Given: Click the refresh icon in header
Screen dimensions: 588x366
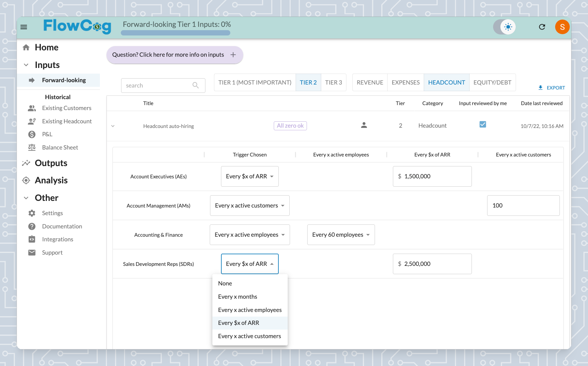Looking at the screenshot, I should point(542,27).
